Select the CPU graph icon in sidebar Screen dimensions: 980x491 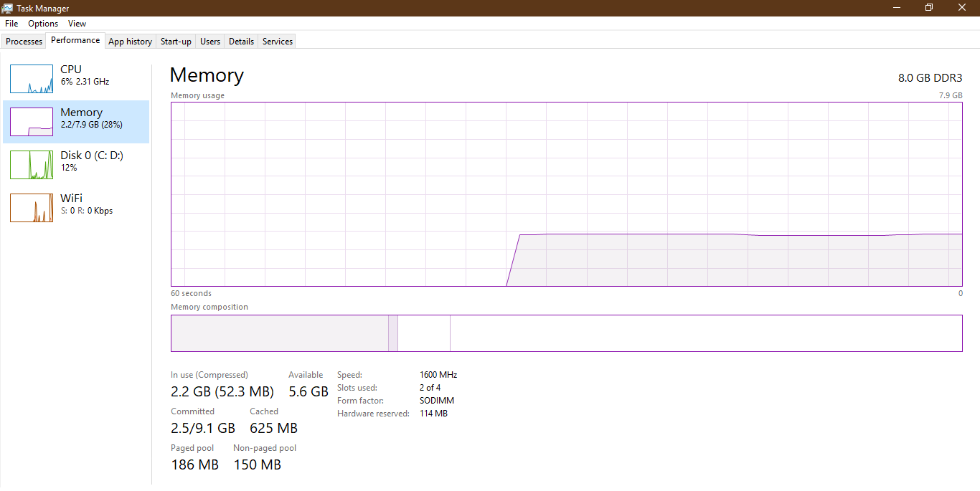[x=32, y=79]
